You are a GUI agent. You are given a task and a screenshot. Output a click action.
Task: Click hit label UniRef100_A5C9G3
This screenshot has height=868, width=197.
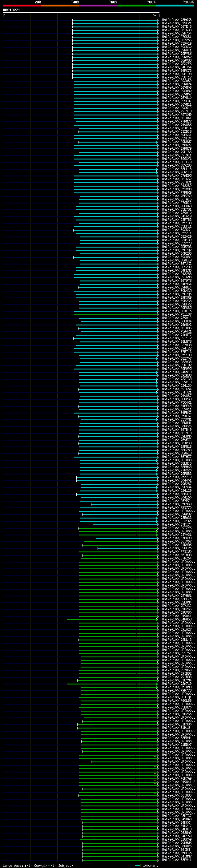tap(176, 504)
